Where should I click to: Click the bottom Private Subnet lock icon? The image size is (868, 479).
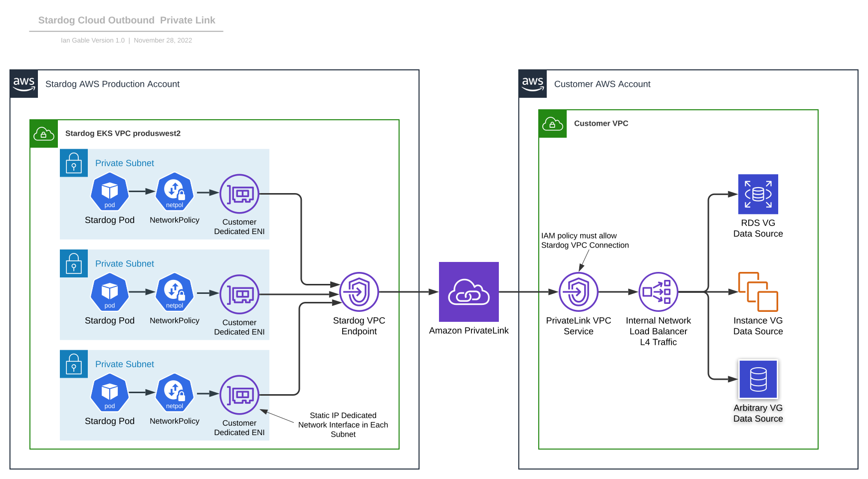pos(74,364)
